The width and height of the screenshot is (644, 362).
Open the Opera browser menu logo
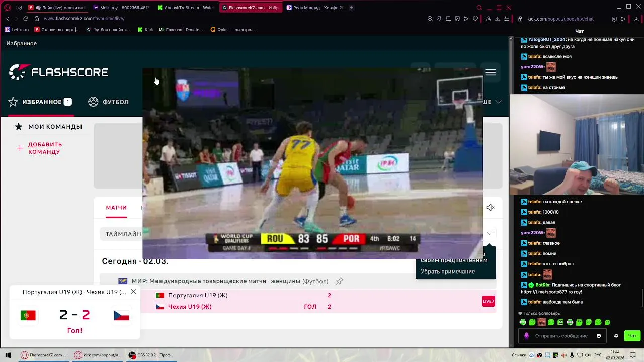[7, 8]
